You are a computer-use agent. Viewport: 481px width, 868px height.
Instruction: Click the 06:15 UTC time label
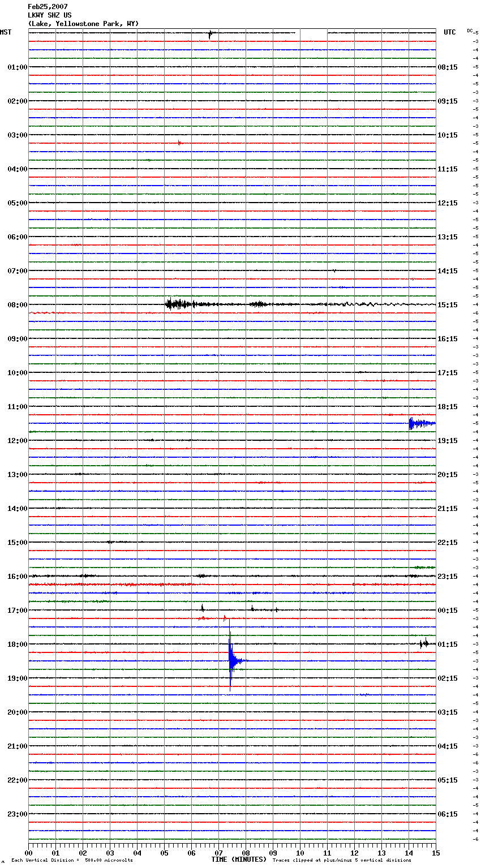447,814
